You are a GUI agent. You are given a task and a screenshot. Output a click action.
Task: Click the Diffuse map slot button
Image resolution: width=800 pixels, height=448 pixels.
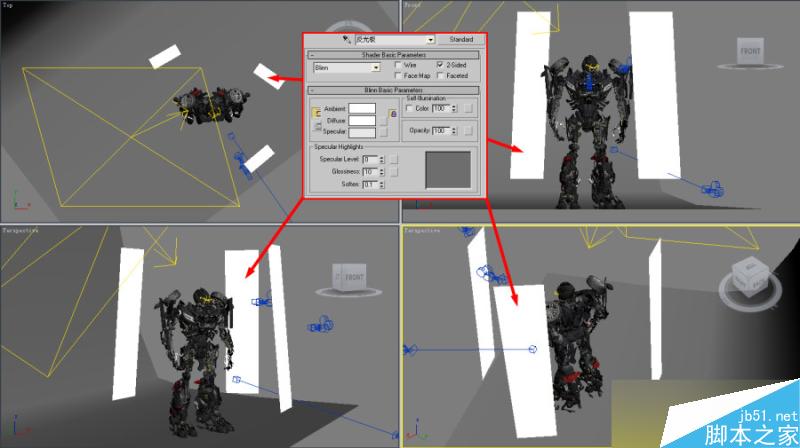pyautogui.click(x=384, y=121)
